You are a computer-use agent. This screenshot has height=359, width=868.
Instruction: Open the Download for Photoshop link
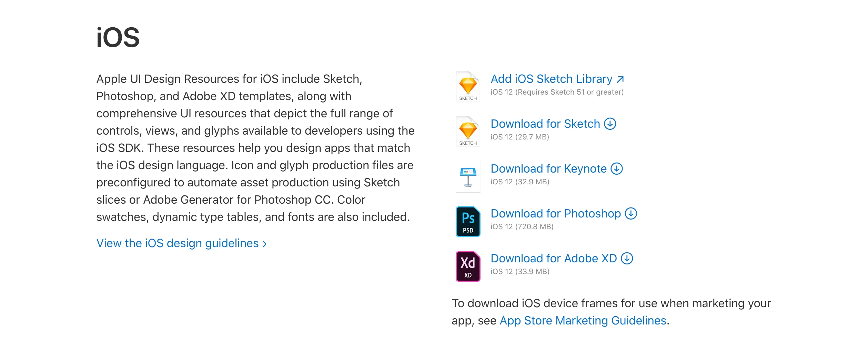(555, 214)
